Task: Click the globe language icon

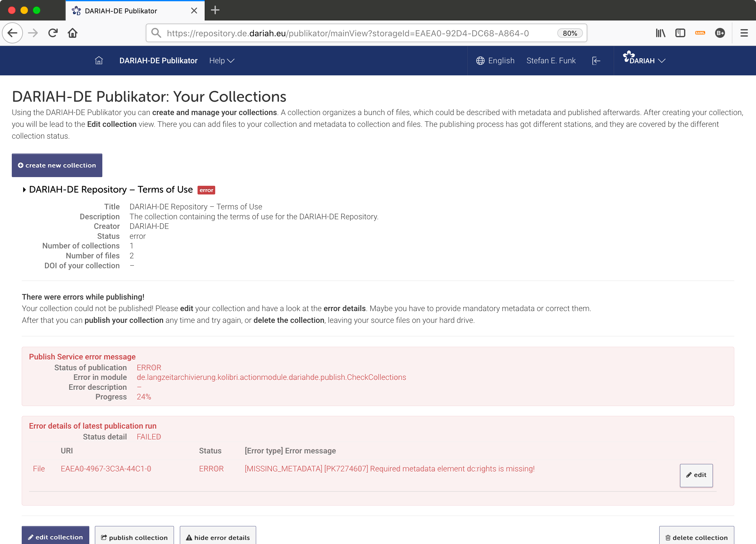Action: [x=480, y=60]
